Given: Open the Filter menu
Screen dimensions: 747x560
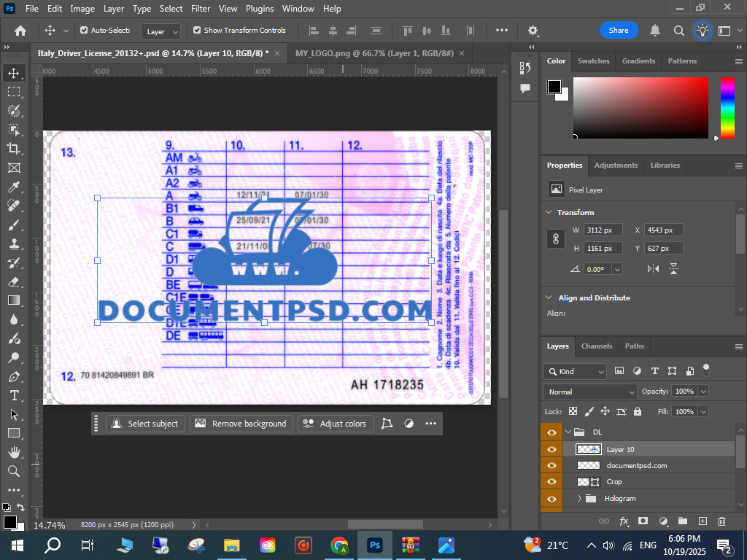Looking at the screenshot, I should [200, 9].
